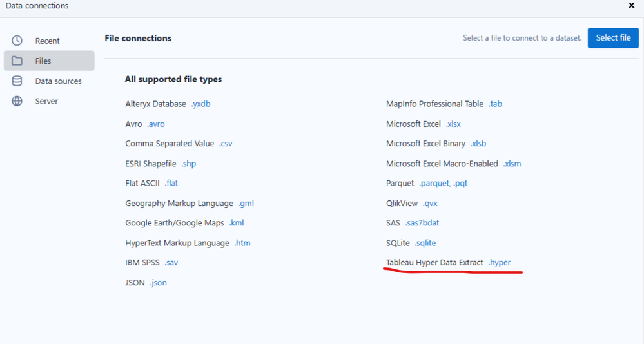Click the 'IBM SPSS' label

(142, 263)
